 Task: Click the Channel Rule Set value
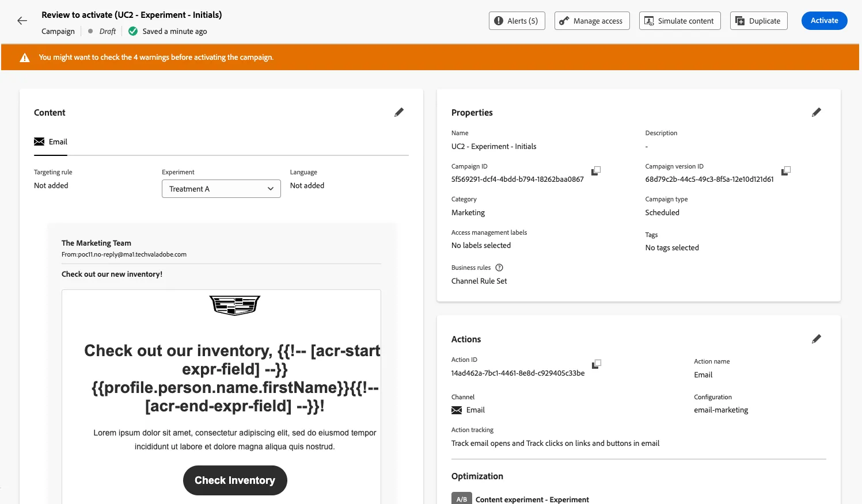pos(479,281)
